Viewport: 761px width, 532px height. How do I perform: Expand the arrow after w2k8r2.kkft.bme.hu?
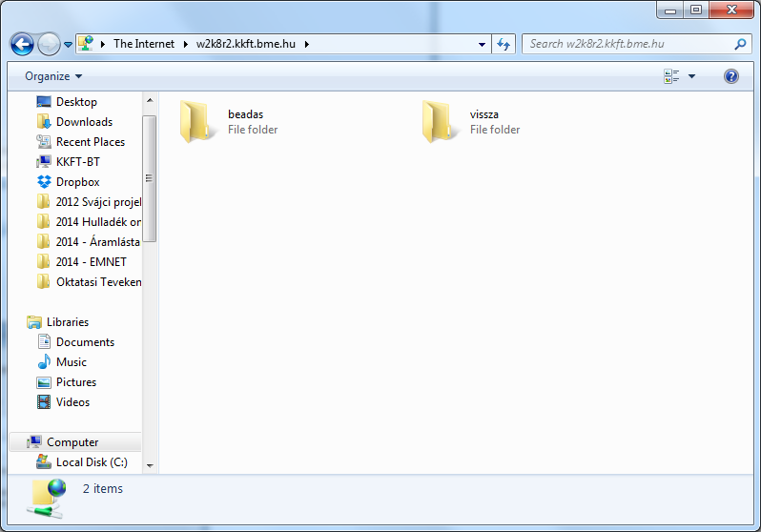pyautogui.click(x=307, y=44)
